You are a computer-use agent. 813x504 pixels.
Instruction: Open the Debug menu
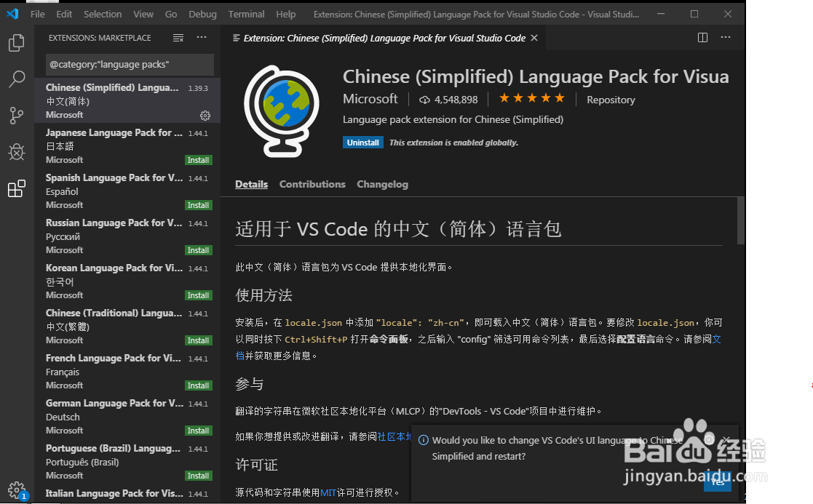(202, 13)
